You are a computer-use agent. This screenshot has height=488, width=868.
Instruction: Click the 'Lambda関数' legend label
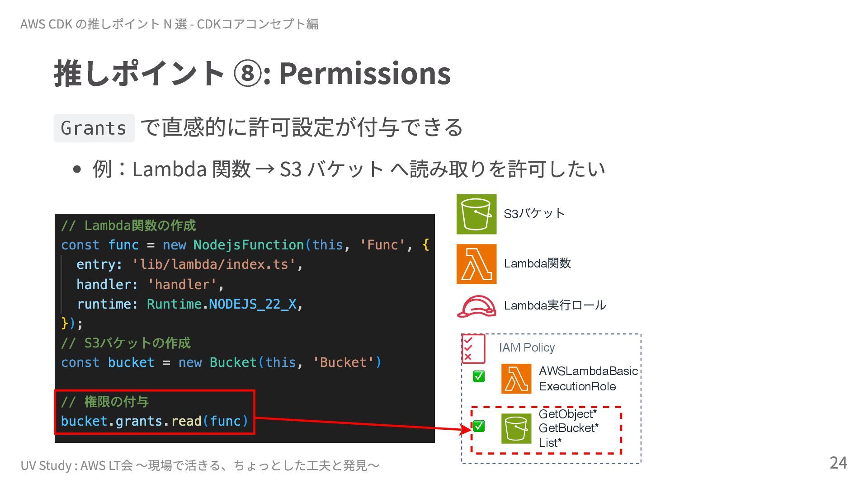pos(537,263)
